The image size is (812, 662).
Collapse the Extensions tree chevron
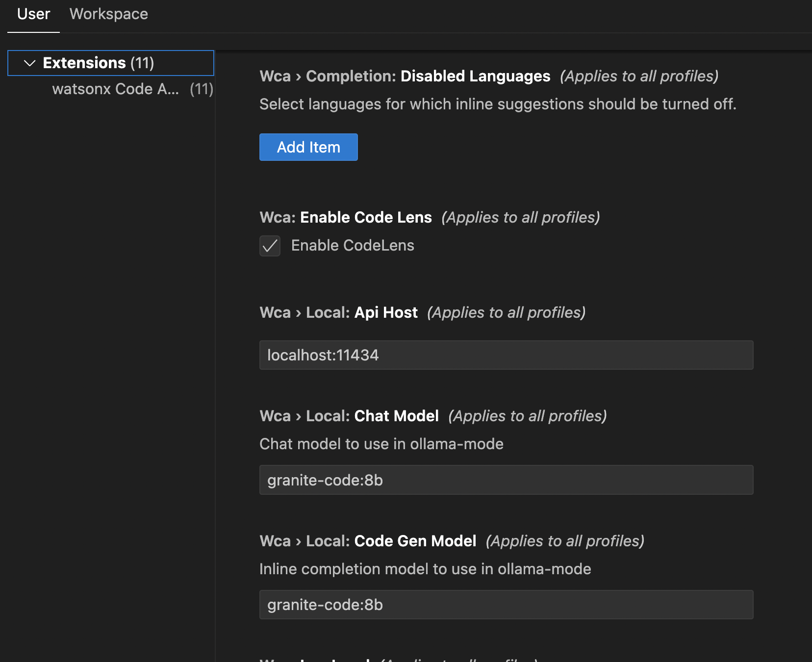pos(30,63)
